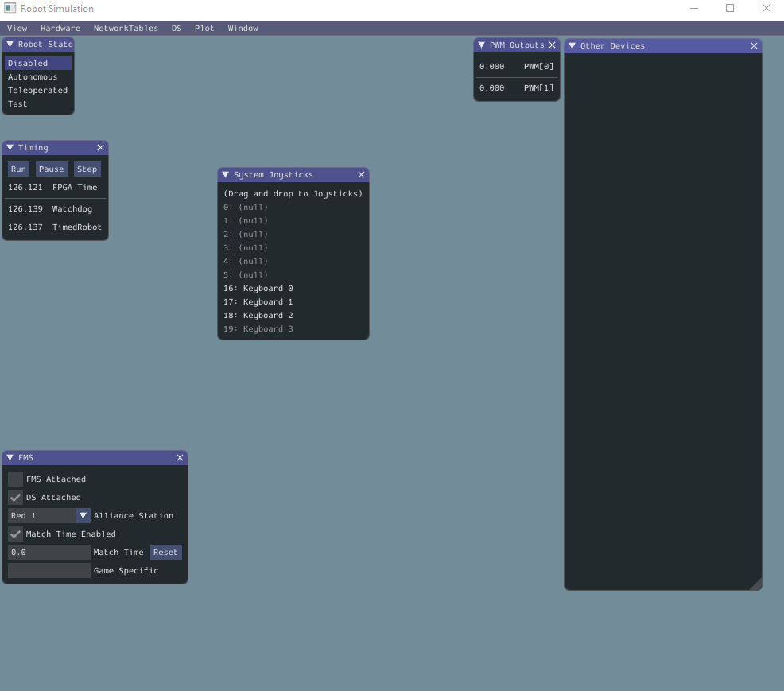Collapse the Robot State panel triangle
784x691 pixels.
(10, 44)
